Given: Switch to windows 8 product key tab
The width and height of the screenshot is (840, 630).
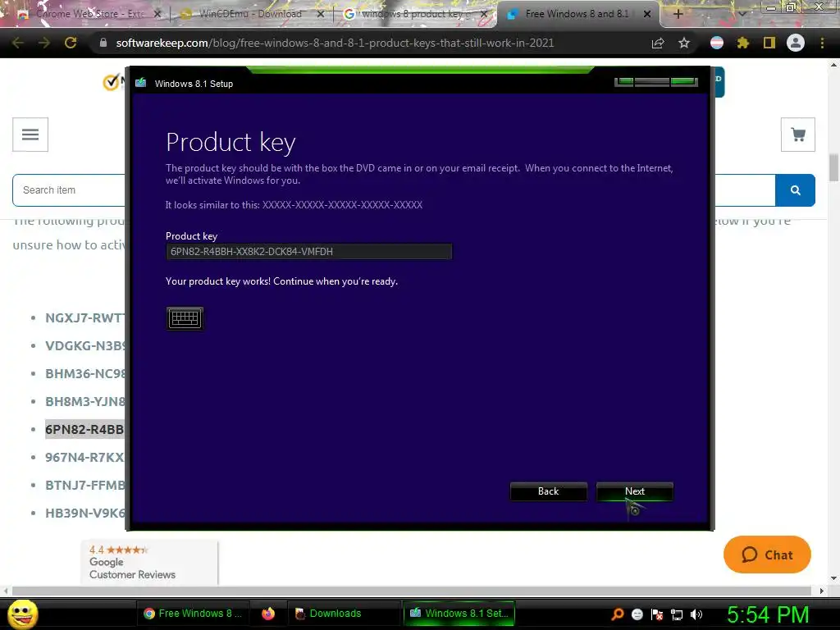Looking at the screenshot, I should (413, 14).
